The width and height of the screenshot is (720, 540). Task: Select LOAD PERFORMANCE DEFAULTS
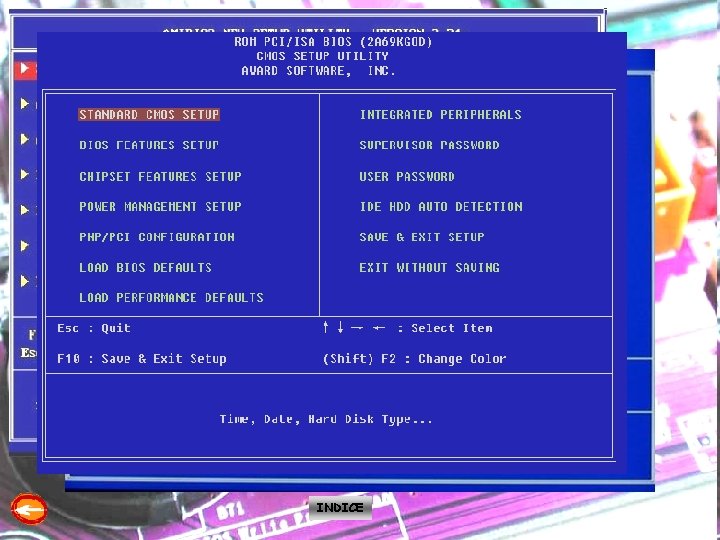171,298
